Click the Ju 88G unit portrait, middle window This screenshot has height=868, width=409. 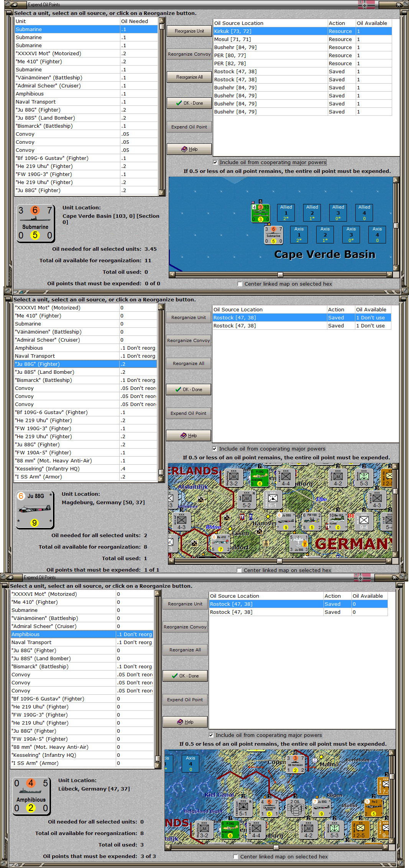pos(34,510)
